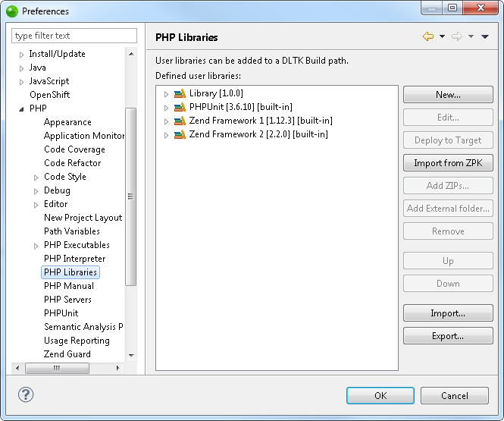The image size is (504, 421).
Task: Click the New... library button
Action: pos(448,95)
